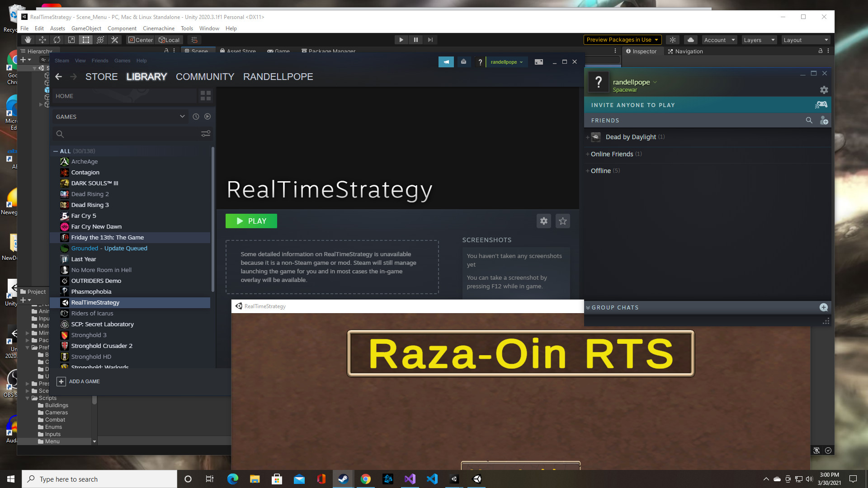Click Steam library HOME button
The width and height of the screenshot is (868, 488).
coord(124,96)
